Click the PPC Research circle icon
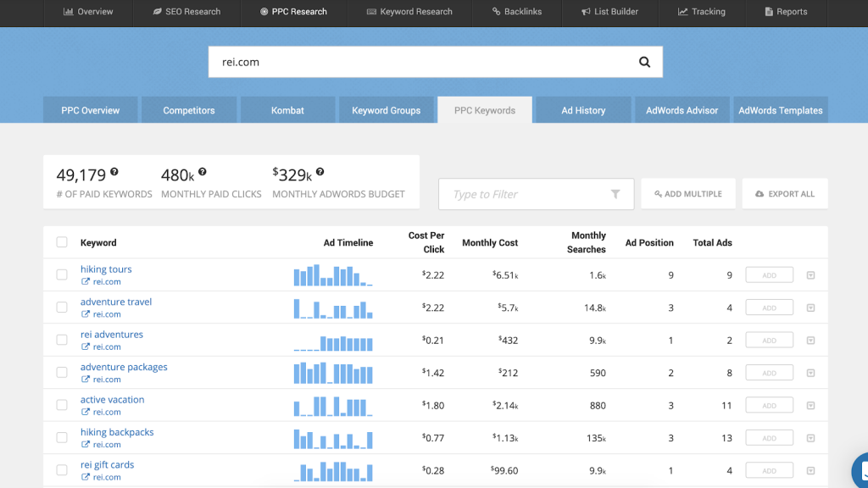The height and width of the screenshot is (488, 868). click(x=264, y=12)
